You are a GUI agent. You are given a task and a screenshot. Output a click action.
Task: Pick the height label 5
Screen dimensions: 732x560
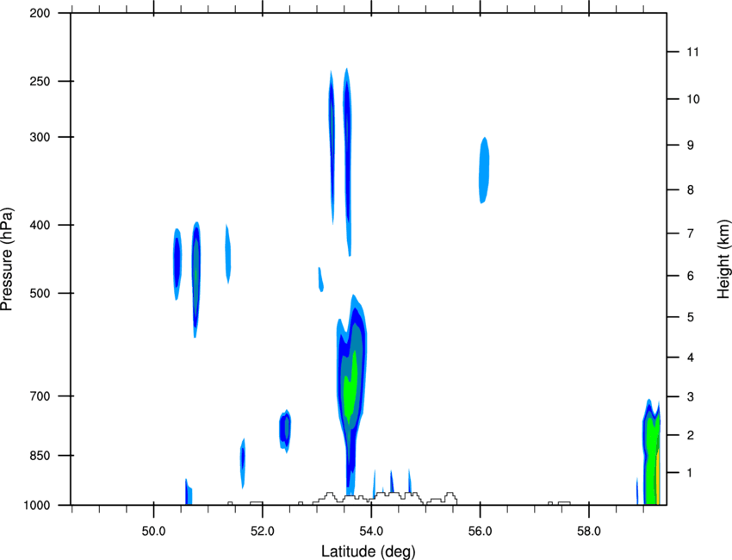pyautogui.click(x=690, y=318)
